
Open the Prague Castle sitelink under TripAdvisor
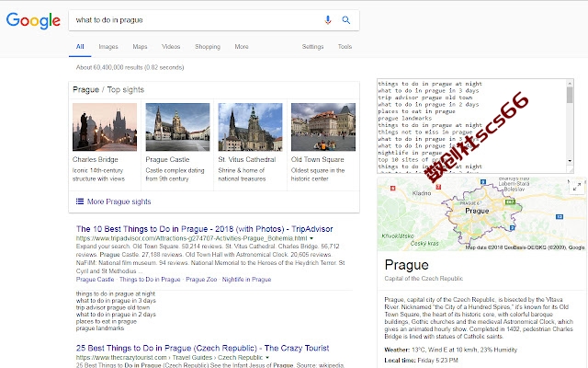pyautogui.click(x=95, y=280)
